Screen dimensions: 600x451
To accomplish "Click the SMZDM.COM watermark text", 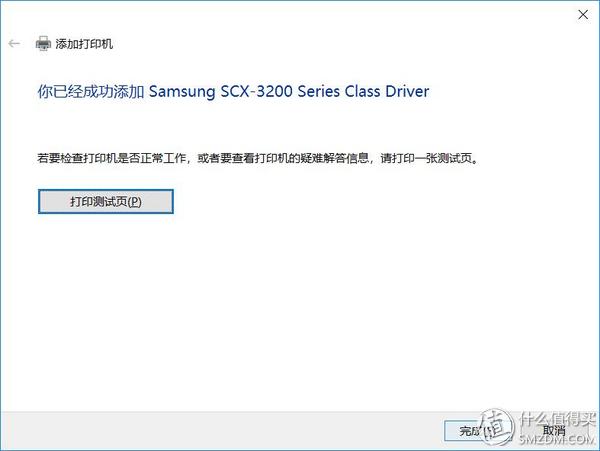I will 557,440.
